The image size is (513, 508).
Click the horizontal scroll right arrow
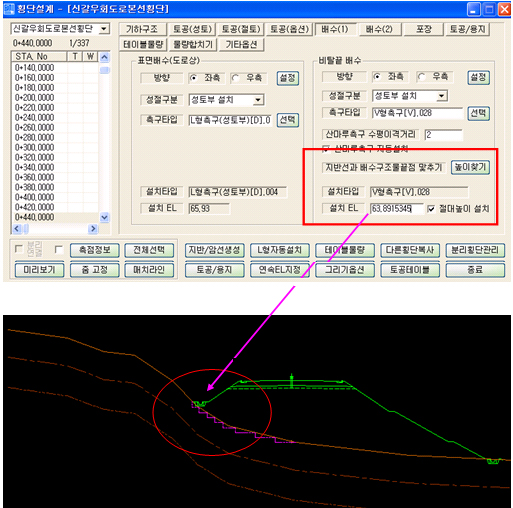point(93,229)
